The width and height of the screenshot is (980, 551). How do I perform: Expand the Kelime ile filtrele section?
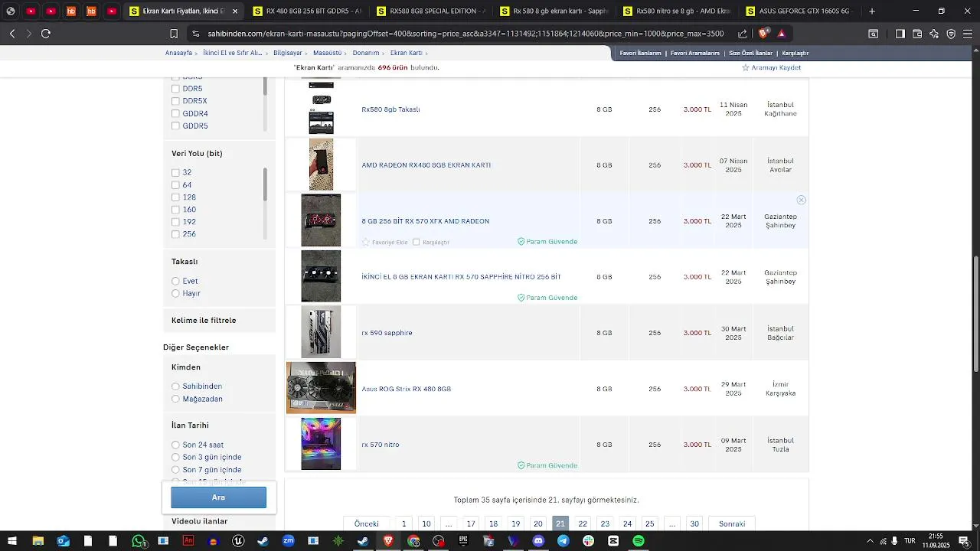[219, 320]
